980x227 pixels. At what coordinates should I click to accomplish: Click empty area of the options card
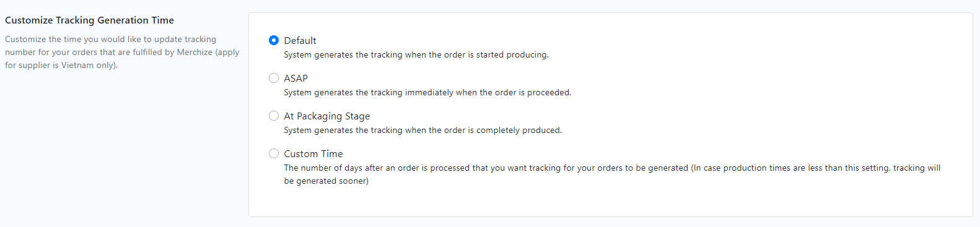click(743, 93)
